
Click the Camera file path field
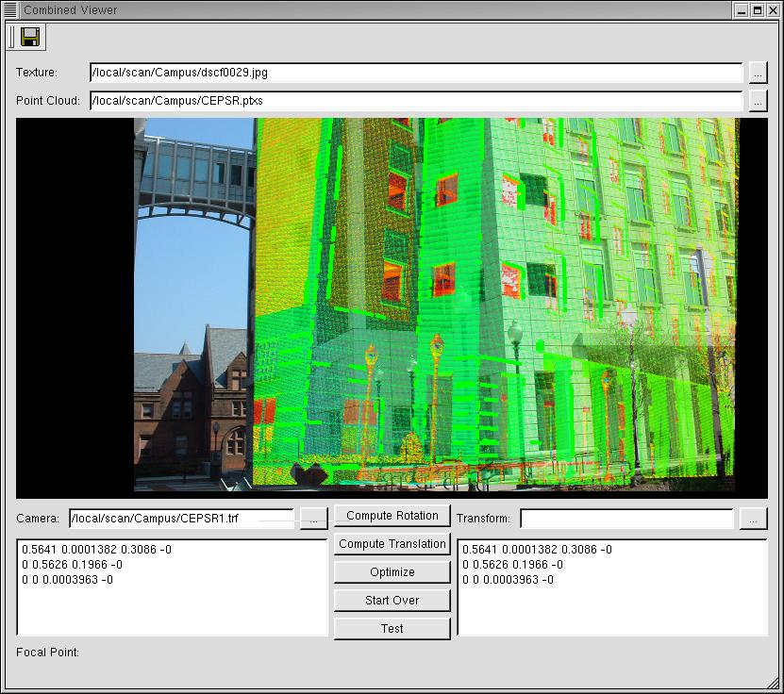click(x=182, y=519)
